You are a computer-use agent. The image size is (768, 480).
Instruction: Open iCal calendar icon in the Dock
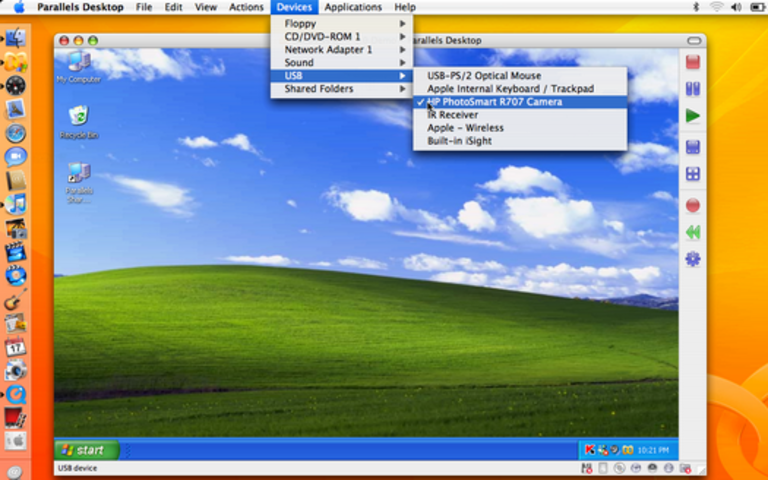coord(15,347)
